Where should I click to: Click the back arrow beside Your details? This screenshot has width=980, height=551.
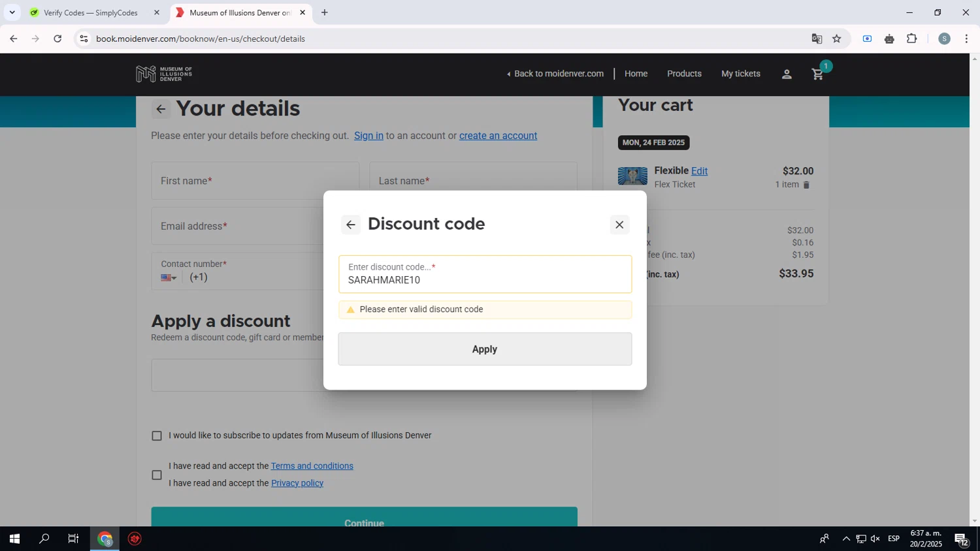(161, 109)
